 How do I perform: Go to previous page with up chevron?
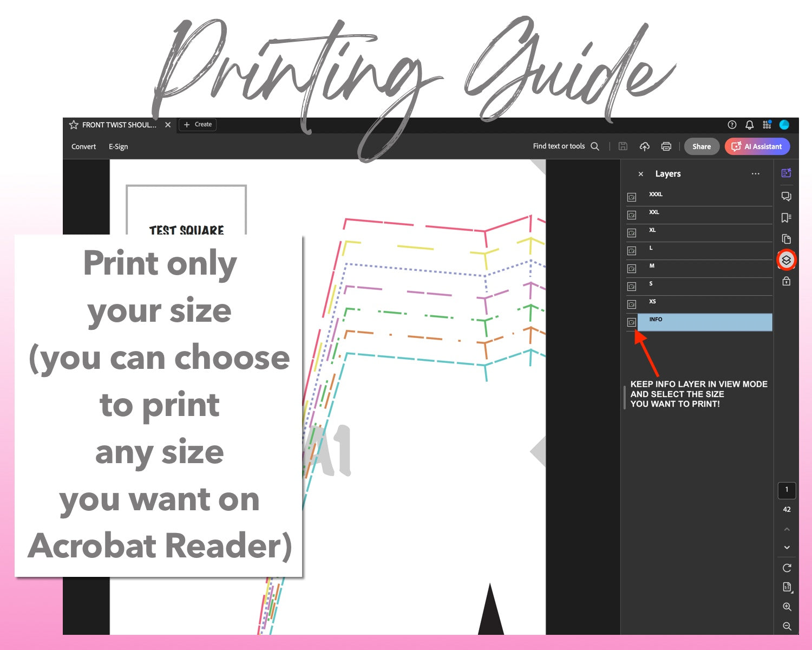(x=787, y=529)
